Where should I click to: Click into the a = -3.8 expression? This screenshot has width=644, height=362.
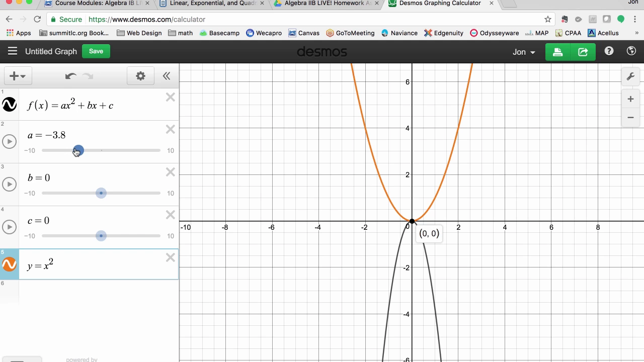tap(46, 135)
